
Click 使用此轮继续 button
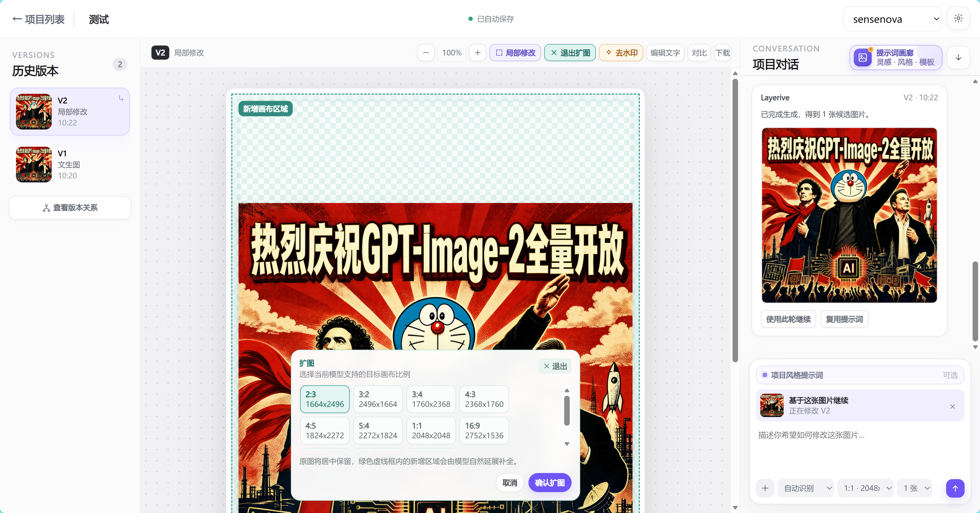(788, 319)
